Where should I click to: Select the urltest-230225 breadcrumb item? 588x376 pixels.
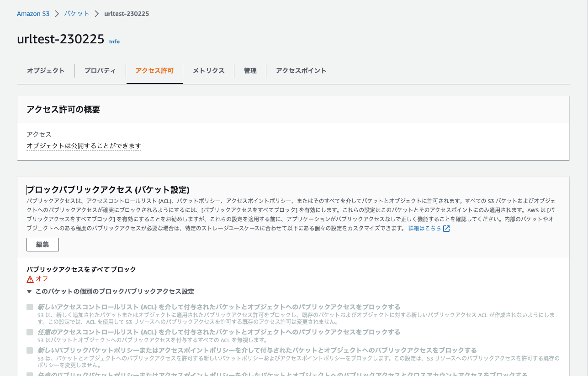tap(127, 14)
